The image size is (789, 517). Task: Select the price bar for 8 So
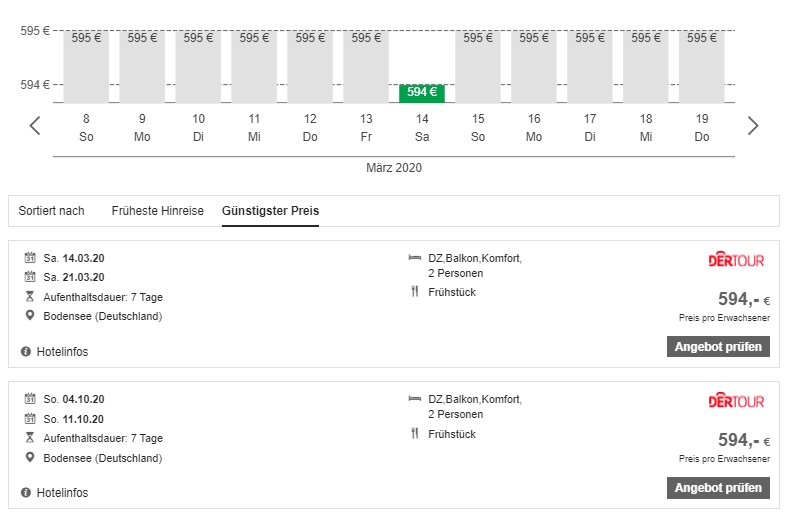click(86, 66)
